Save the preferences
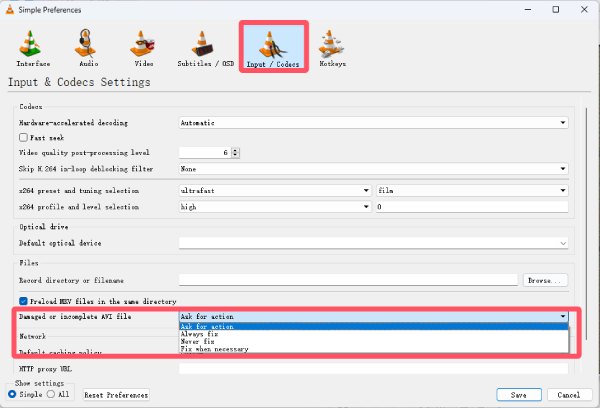600x408 pixels. (x=519, y=395)
